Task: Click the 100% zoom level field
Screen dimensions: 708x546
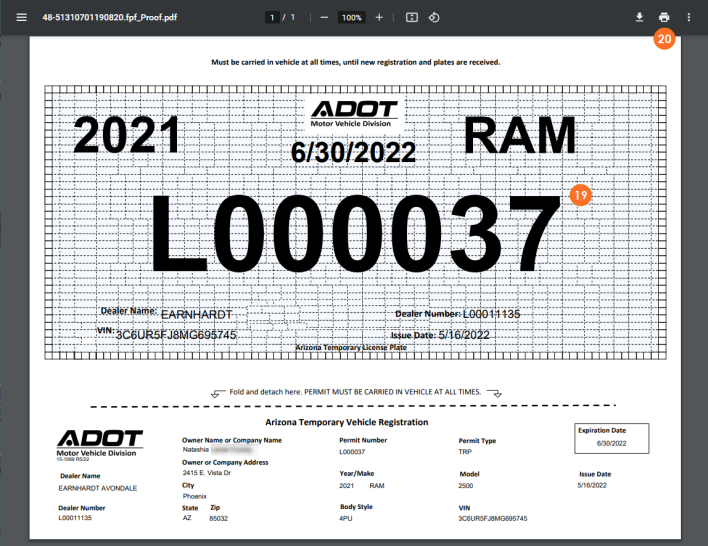Action: [x=351, y=18]
